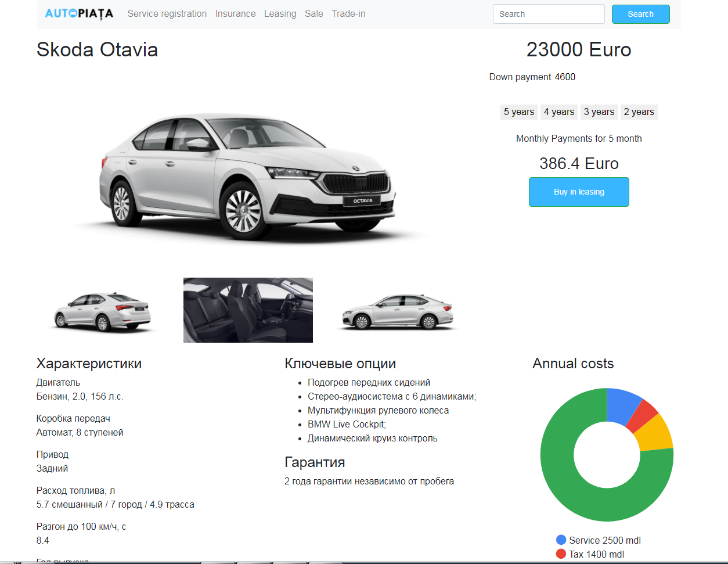
Task: Click 'Monthly Payments for 5 month' text
Action: (x=579, y=138)
